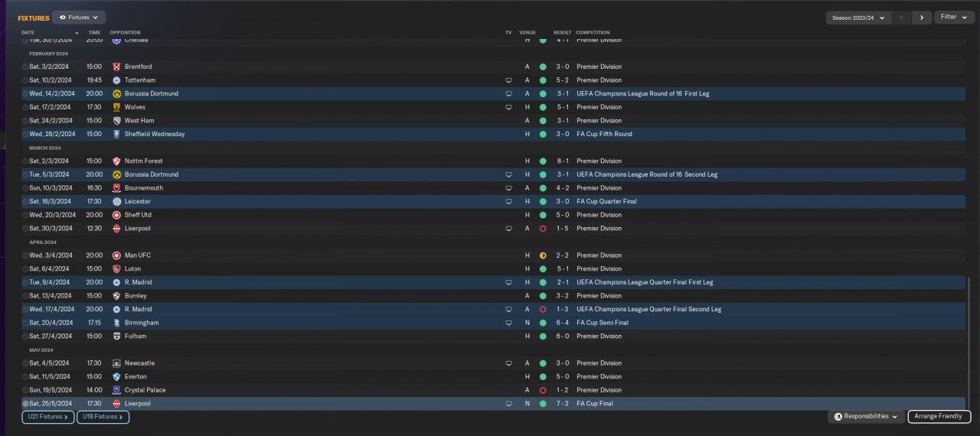
Task: Click the Newcastle club badge icon
Action: pos(116,363)
